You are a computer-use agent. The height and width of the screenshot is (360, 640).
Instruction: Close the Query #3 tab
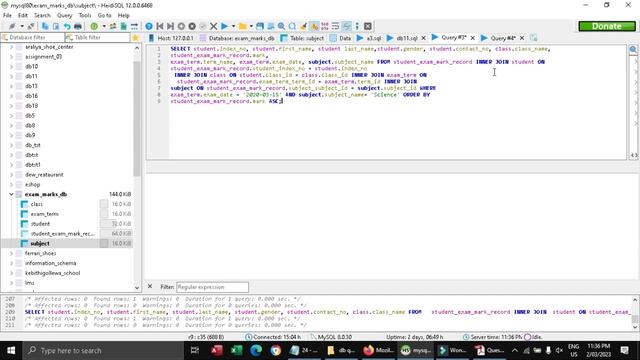pyautogui.click(x=473, y=38)
